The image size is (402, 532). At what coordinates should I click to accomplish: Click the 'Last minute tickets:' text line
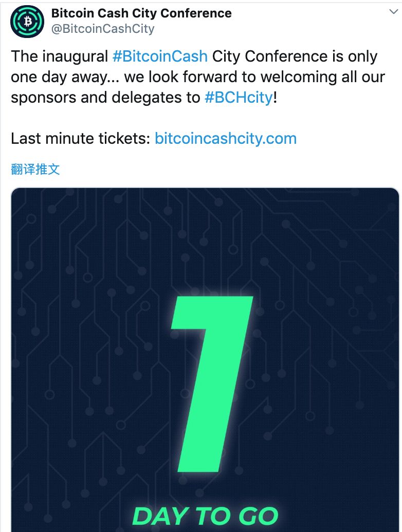(x=81, y=139)
